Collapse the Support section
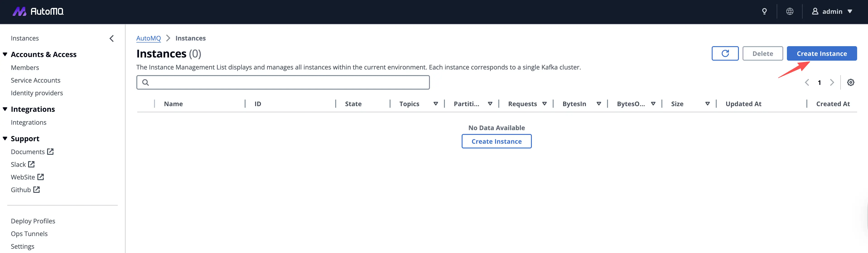The width and height of the screenshot is (868, 253). pos(5,138)
